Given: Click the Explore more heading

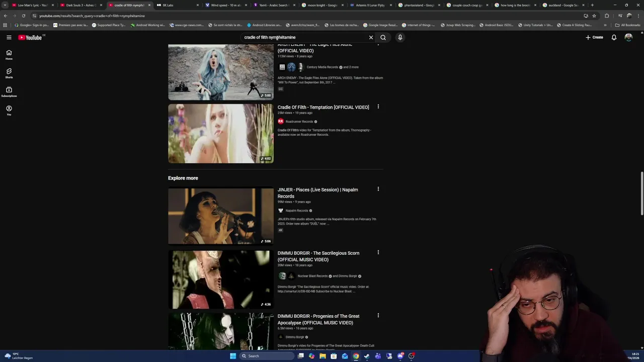Looking at the screenshot, I should (x=183, y=178).
